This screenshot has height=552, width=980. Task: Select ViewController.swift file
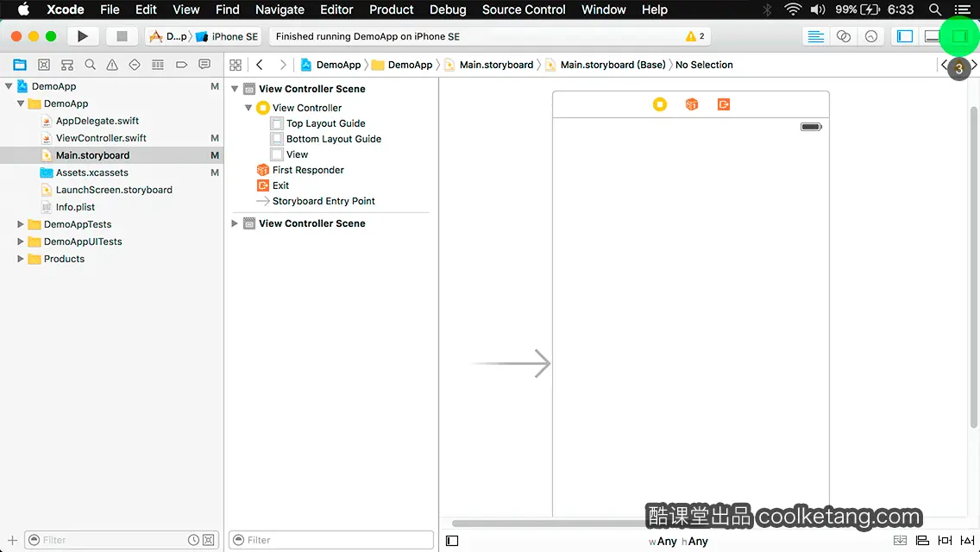click(101, 138)
